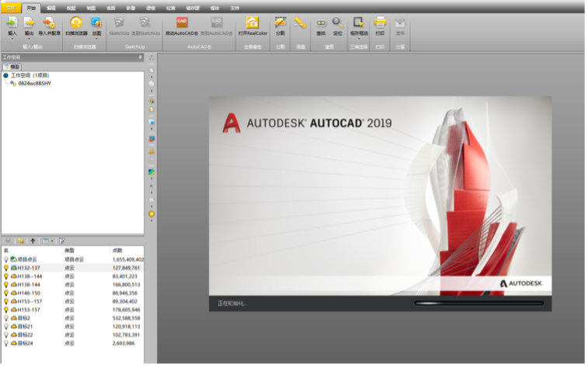Click the properties icon in list toolbar
The image size is (588, 367).
tap(62, 241)
